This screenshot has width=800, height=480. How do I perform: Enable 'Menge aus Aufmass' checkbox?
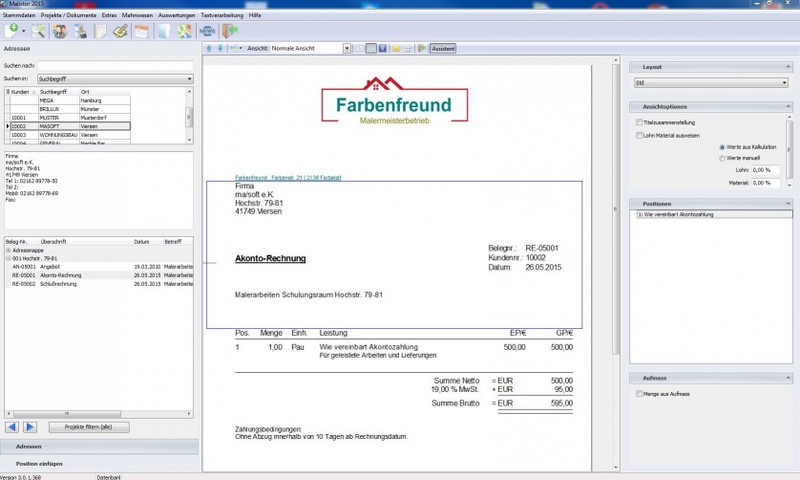(639, 394)
